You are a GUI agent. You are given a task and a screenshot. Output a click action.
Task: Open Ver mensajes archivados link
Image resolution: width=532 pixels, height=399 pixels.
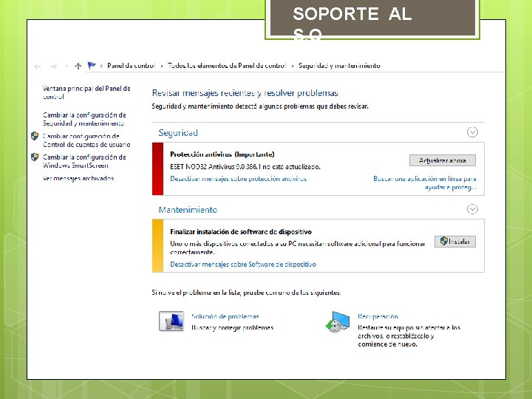78,178
